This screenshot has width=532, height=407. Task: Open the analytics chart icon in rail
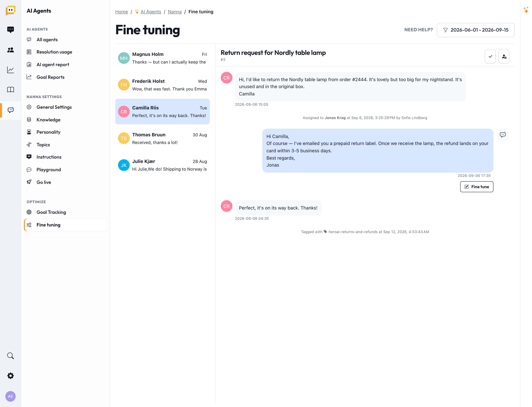(10, 70)
